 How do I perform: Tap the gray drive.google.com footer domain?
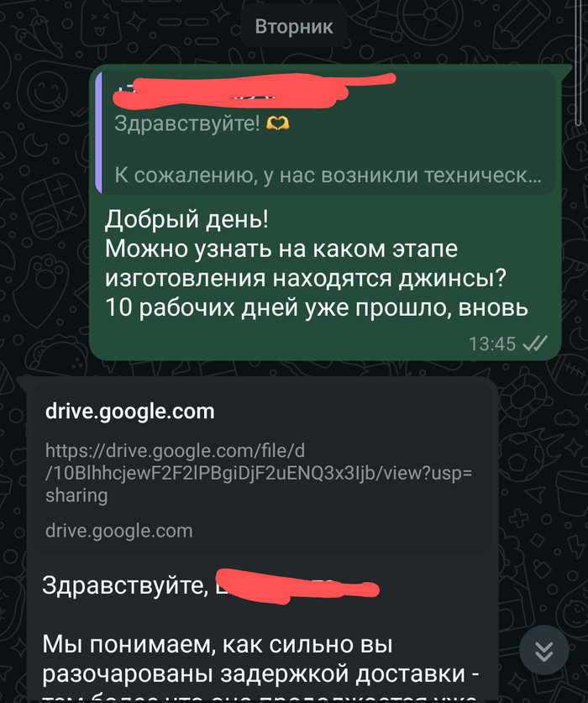coord(118,531)
